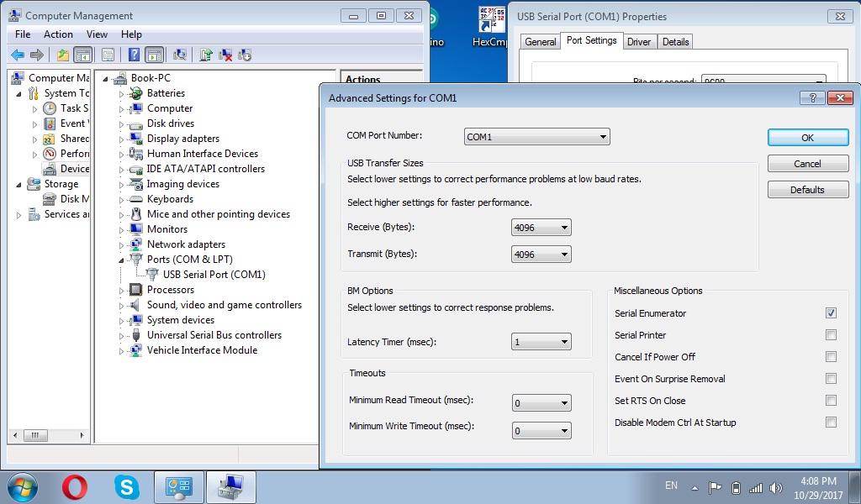Click the Back arrow in Computer Management toolbar

18,55
